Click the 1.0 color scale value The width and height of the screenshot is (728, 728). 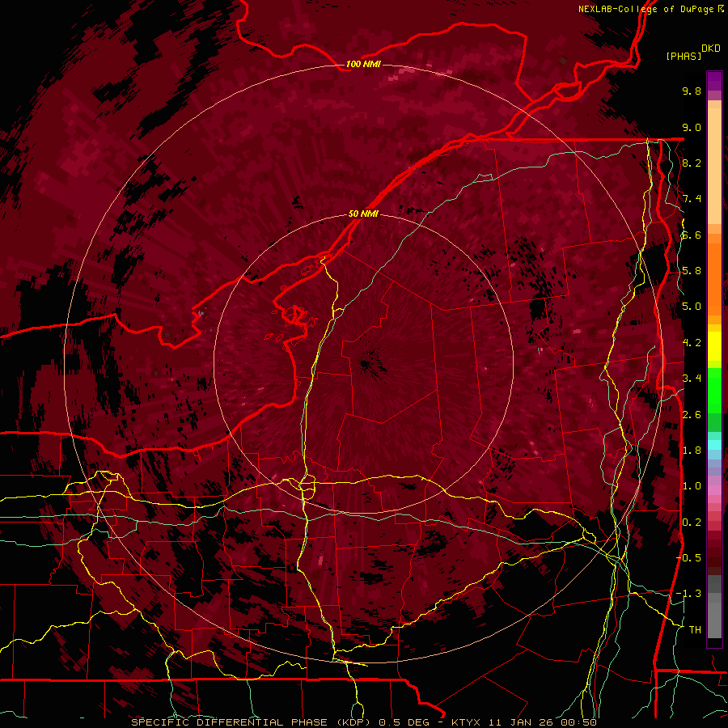pyautogui.click(x=692, y=486)
